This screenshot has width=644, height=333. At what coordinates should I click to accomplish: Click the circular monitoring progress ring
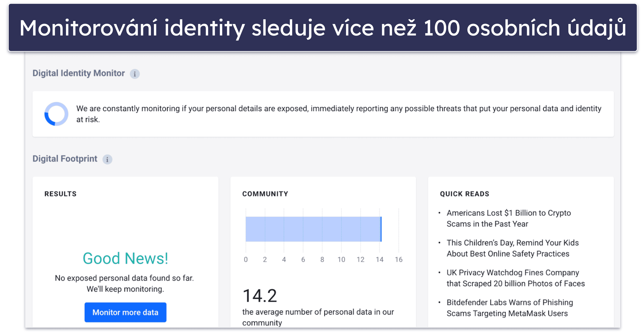click(56, 114)
